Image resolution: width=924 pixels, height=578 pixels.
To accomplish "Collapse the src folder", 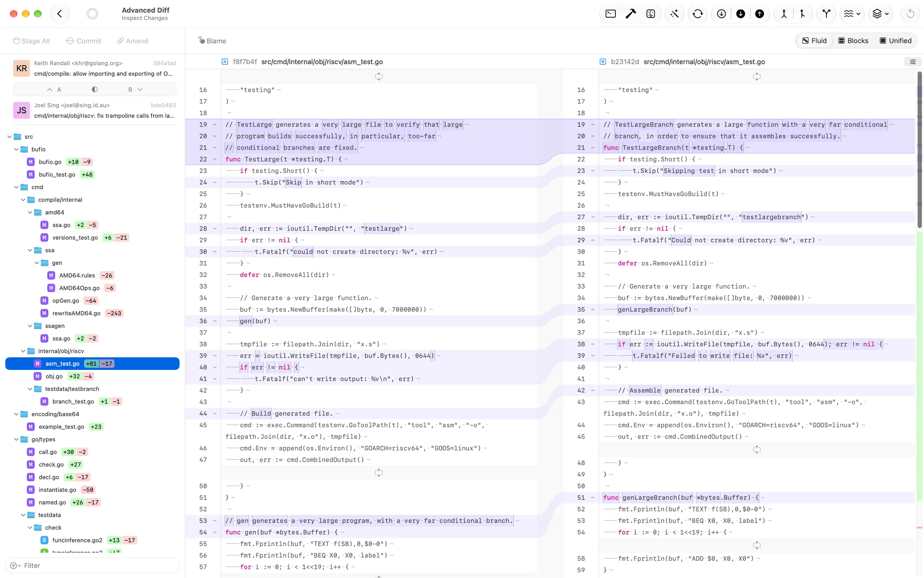I will click(x=10, y=136).
